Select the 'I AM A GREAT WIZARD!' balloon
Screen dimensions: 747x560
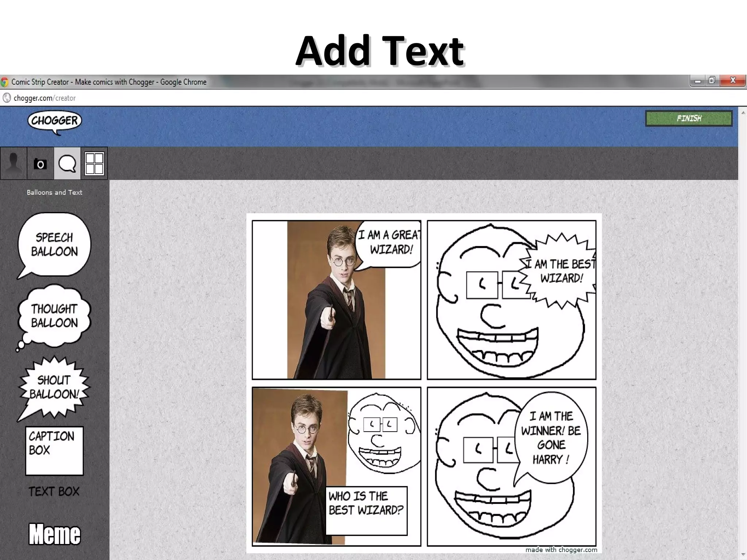tap(388, 245)
